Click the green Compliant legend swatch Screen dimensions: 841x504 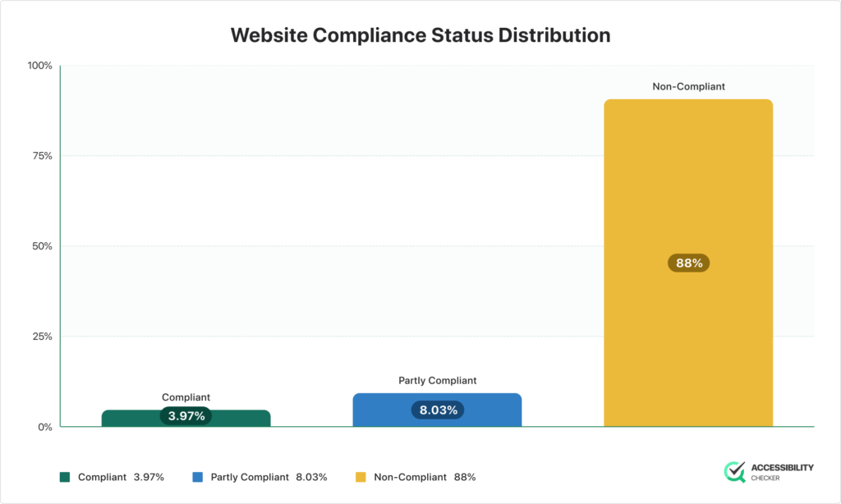pos(65,477)
